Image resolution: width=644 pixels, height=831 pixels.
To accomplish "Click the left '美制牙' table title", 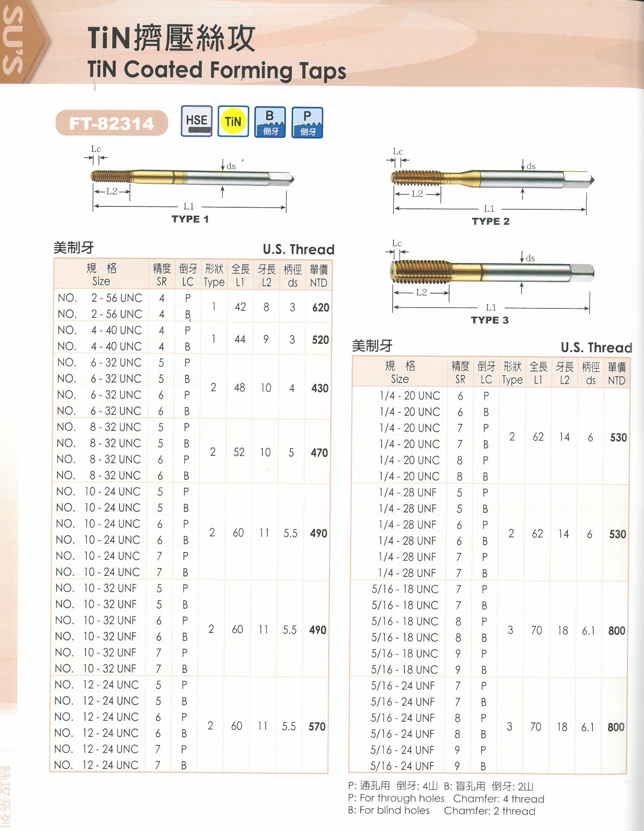I will click(74, 248).
